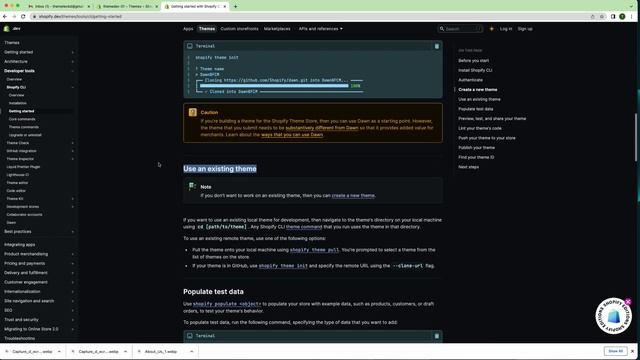The width and height of the screenshot is (640, 360).
Task: Open About_Us_1.webp download options arrow
Action: (191, 351)
